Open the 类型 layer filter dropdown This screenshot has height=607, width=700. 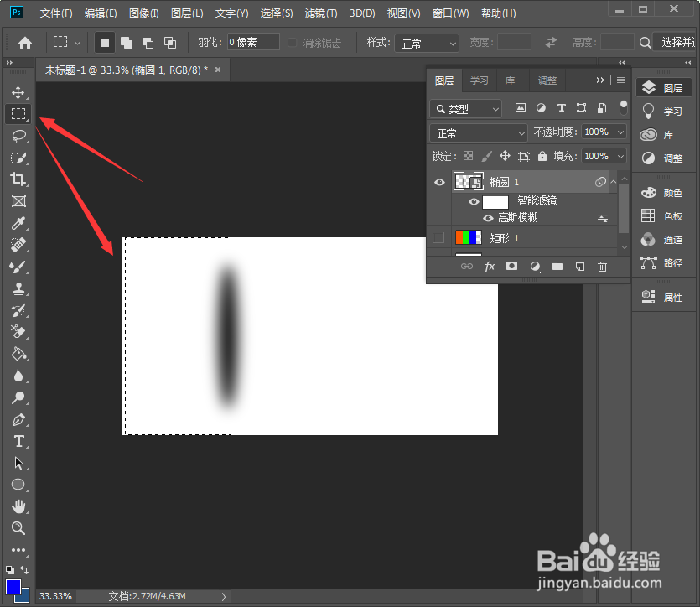(466, 108)
